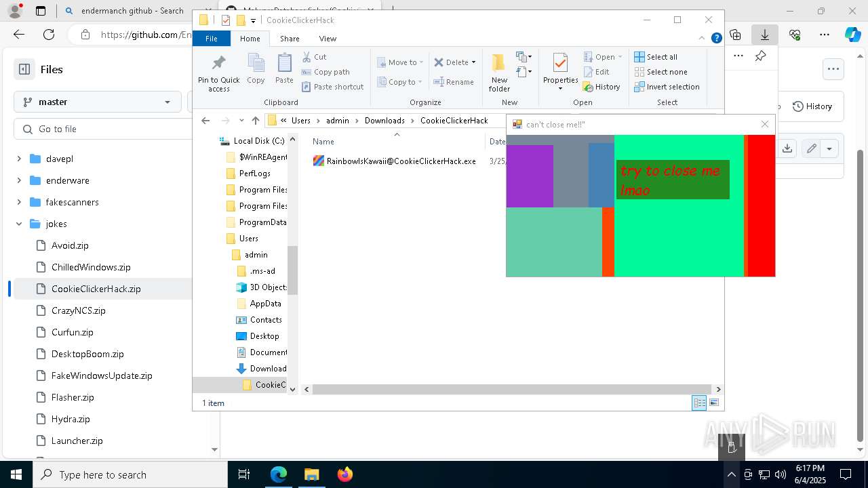The height and width of the screenshot is (488, 868).
Task: Click the Paste ribbon icon
Action: (284, 69)
